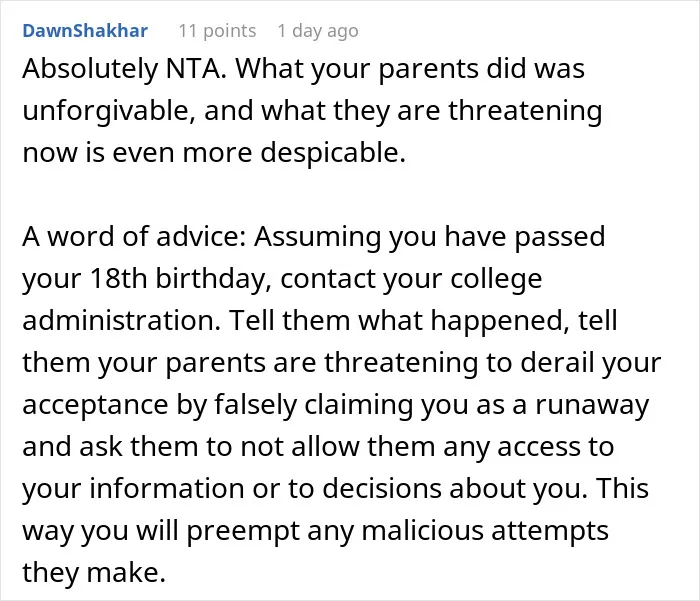This screenshot has width=700, height=601.
Task: Click the phrase A word of advice
Action: (134, 237)
